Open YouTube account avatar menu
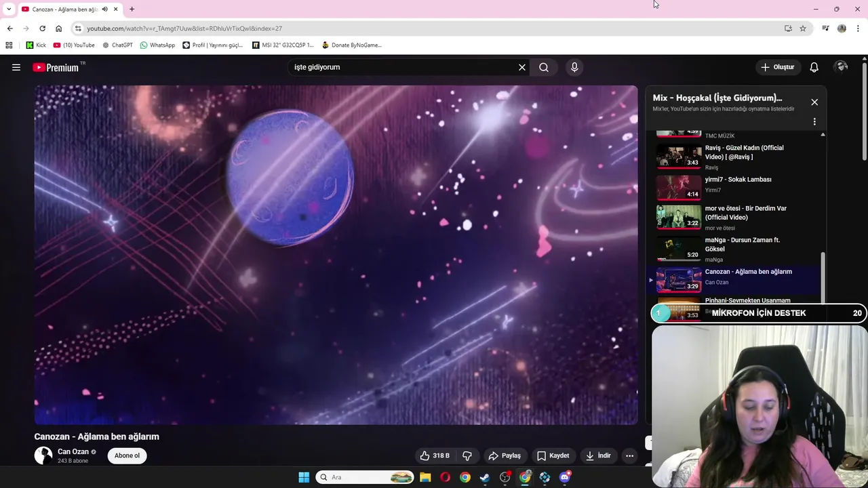 [x=842, y=67]
